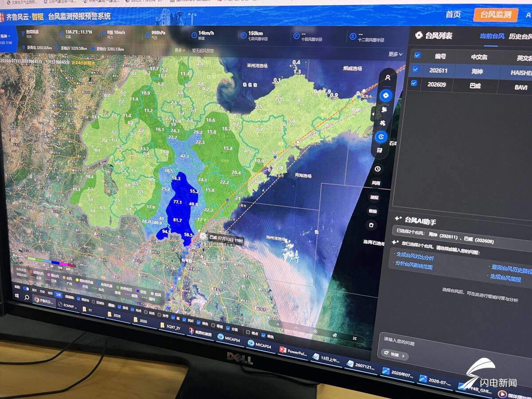532x399 pixels.
Task: Click the 生成台风对比分析 link
Action: click(415, 258)
